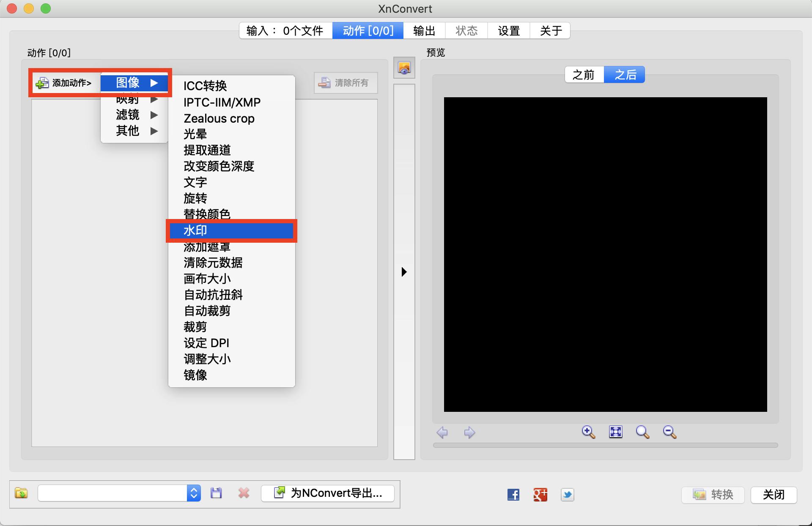Click the zoom in magnifier icon

[x=588, y=432]
